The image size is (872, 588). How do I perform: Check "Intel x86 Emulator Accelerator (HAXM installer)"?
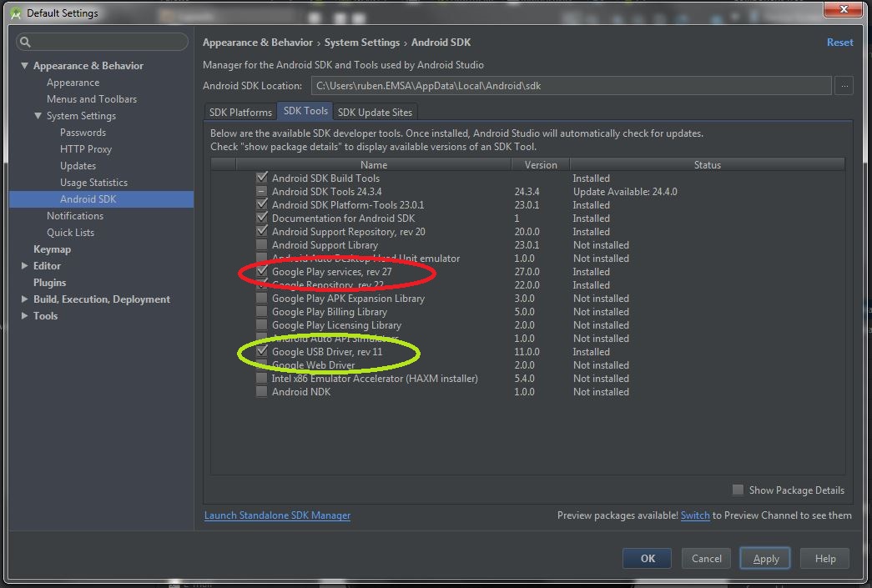pyautogui.click(x=261, y=378)
